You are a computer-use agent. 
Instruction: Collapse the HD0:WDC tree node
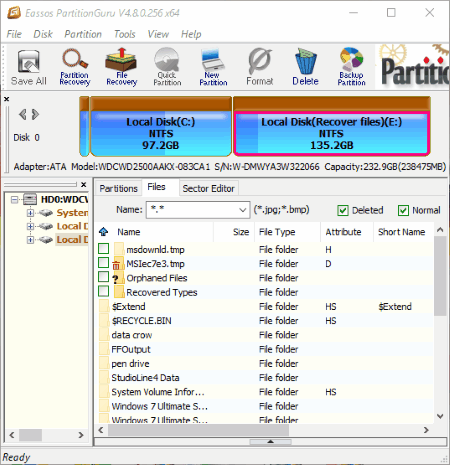[14, 200]
